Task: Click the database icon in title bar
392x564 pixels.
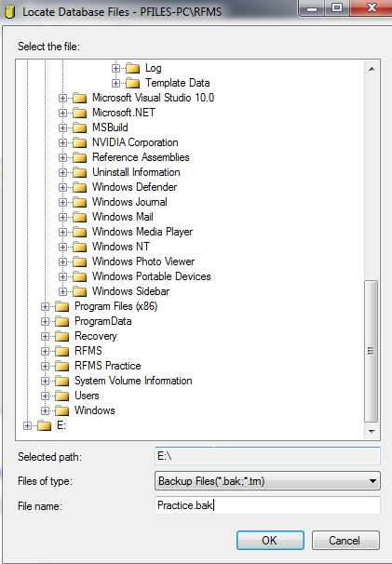Action: pyautogui.click(x=10, y=11)
